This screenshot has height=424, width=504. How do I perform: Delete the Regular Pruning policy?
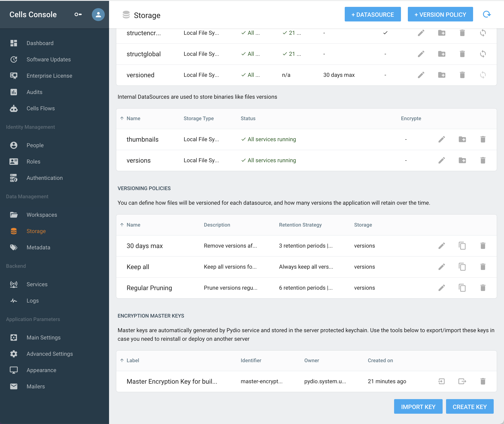point(483,288)
